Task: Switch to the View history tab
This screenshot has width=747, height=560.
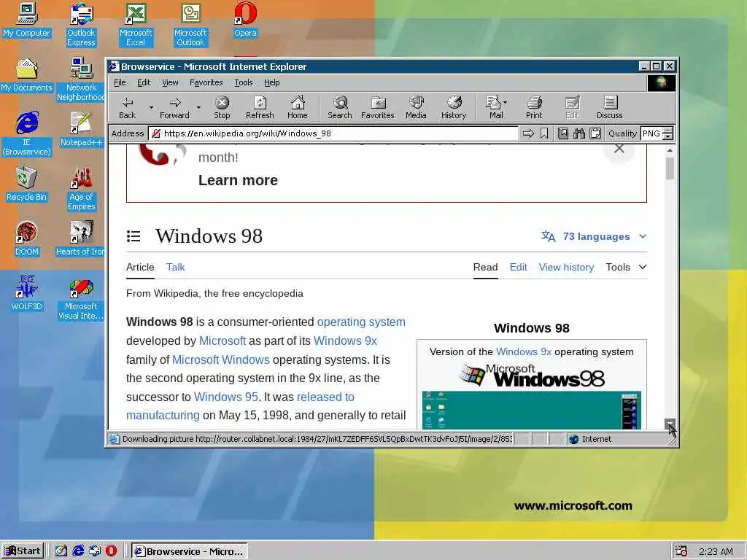Action: [566, 267]
